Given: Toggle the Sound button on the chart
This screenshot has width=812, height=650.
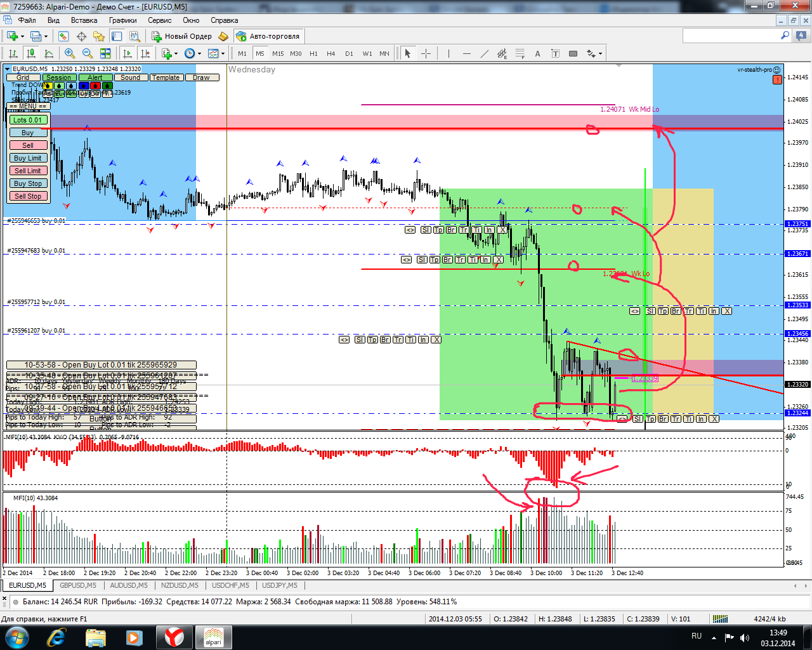Looking at the screenshot, I should click(x=130, y=77).
